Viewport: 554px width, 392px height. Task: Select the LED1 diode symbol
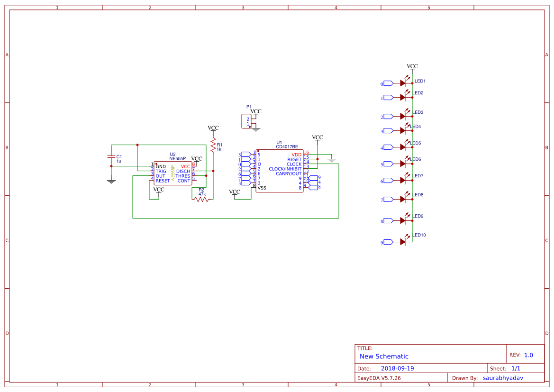tap(403, 82)
